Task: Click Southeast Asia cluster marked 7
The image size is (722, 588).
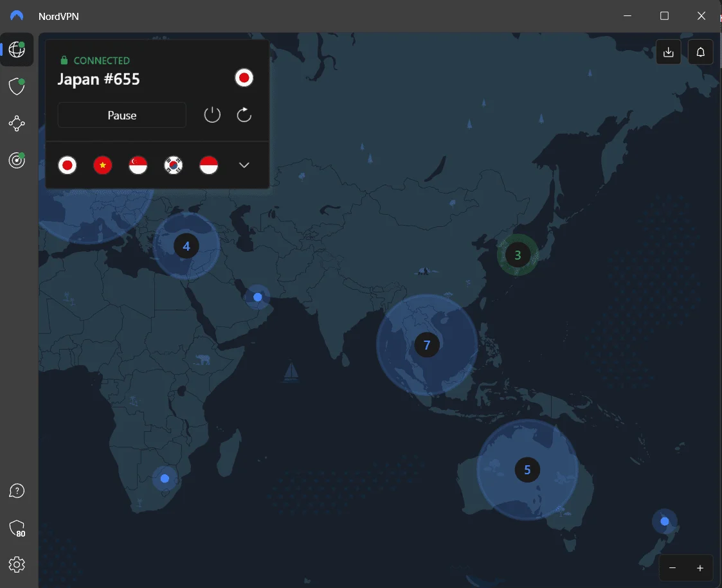Action: tap(427, 344)
